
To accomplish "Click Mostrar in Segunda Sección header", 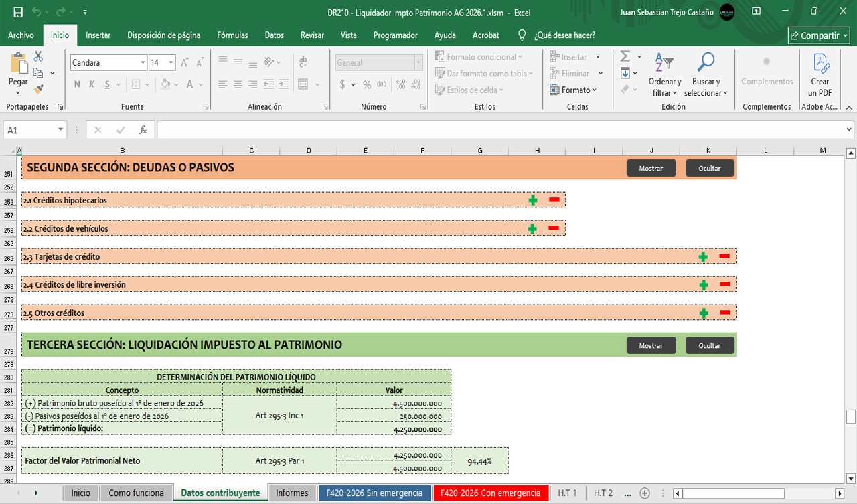I will (651, 169).
